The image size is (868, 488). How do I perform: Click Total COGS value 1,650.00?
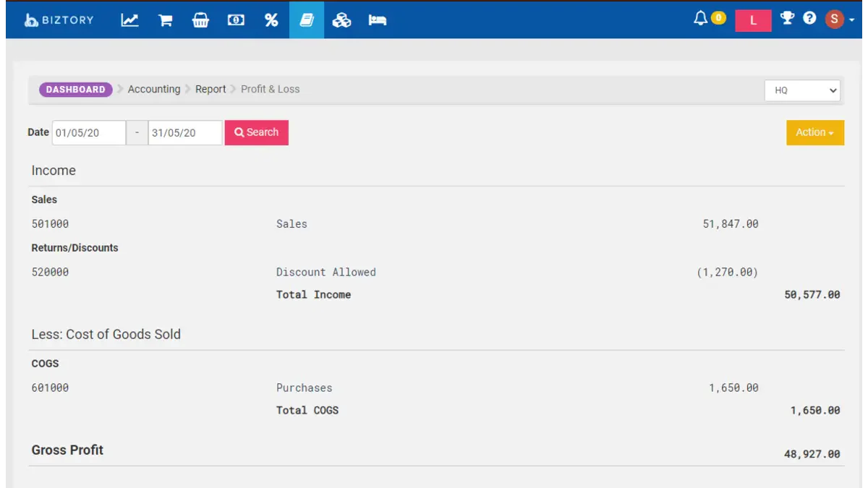(815, 411)
